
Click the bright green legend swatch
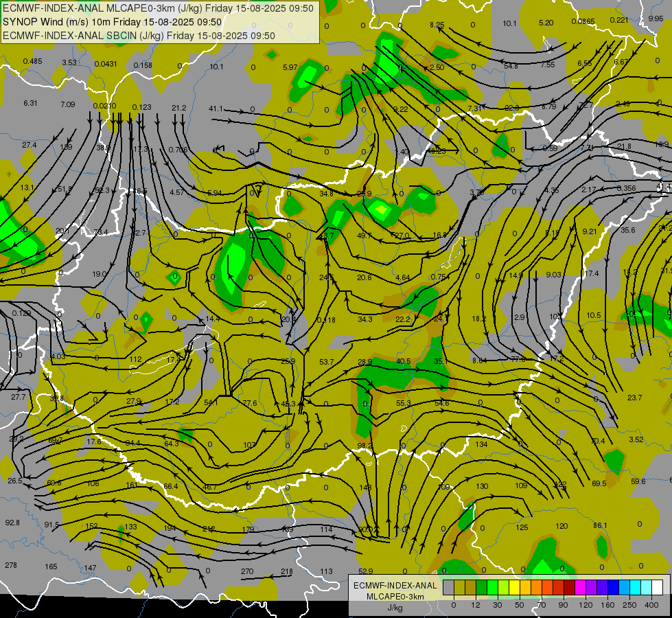point(492,587)
